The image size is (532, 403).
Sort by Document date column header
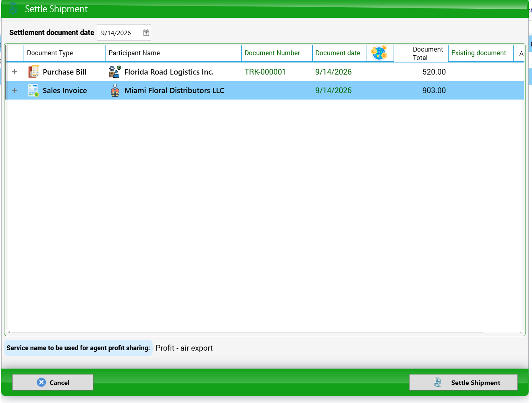[339, 53]
